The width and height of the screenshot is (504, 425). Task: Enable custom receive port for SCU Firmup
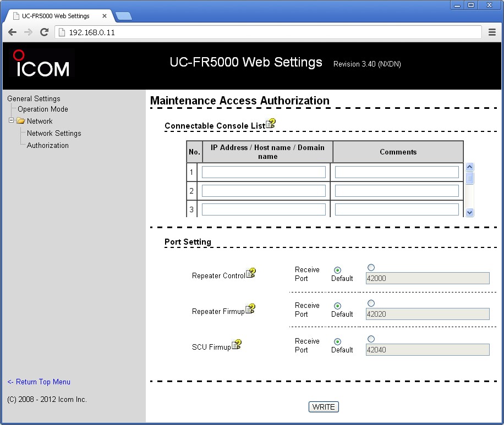coord(371,339)
